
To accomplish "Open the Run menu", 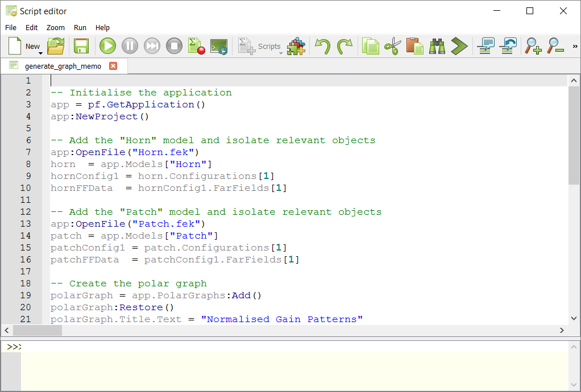I will click(80, 27).
